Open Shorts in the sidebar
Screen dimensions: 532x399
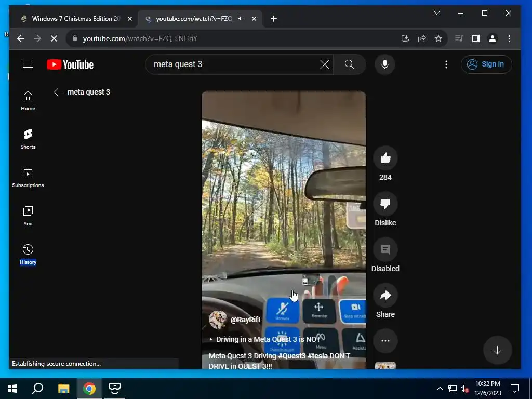click(28, 139)
